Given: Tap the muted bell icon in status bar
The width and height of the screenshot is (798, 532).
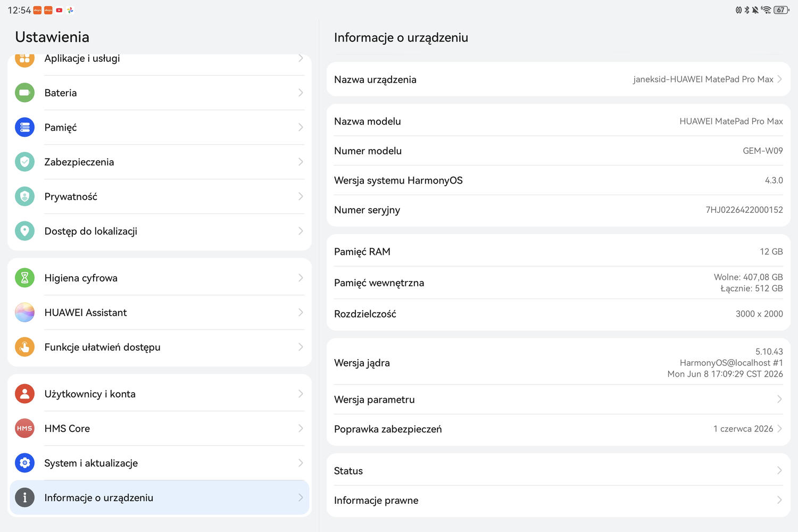Looking at the screenshot, I should [x=755, y=10].
